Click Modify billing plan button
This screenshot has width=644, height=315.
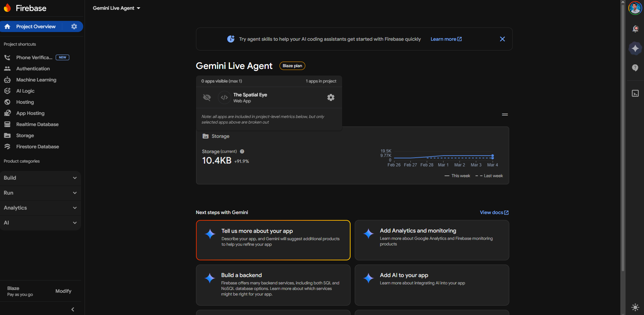(63, 291)
